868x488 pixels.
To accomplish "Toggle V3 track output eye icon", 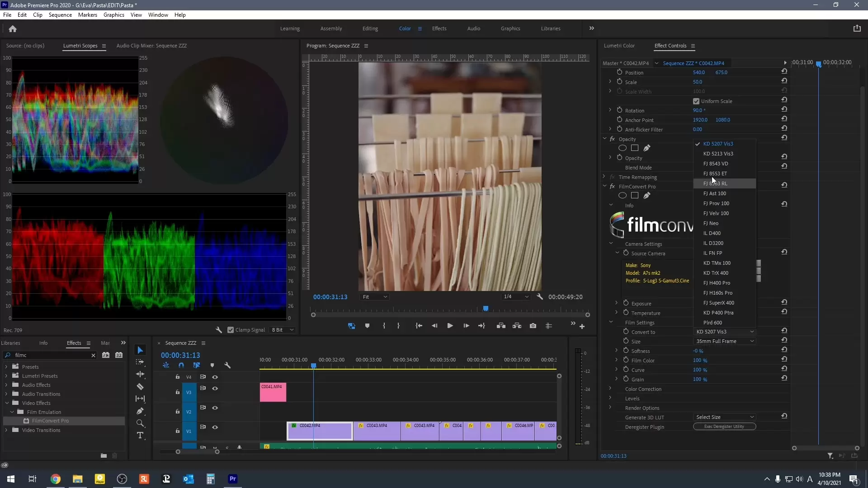I will (x=215, y=389).
